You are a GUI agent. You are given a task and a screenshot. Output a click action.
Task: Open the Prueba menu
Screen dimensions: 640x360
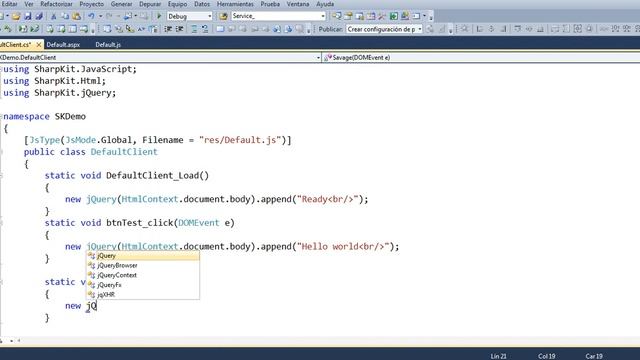(x=270, y=4)
